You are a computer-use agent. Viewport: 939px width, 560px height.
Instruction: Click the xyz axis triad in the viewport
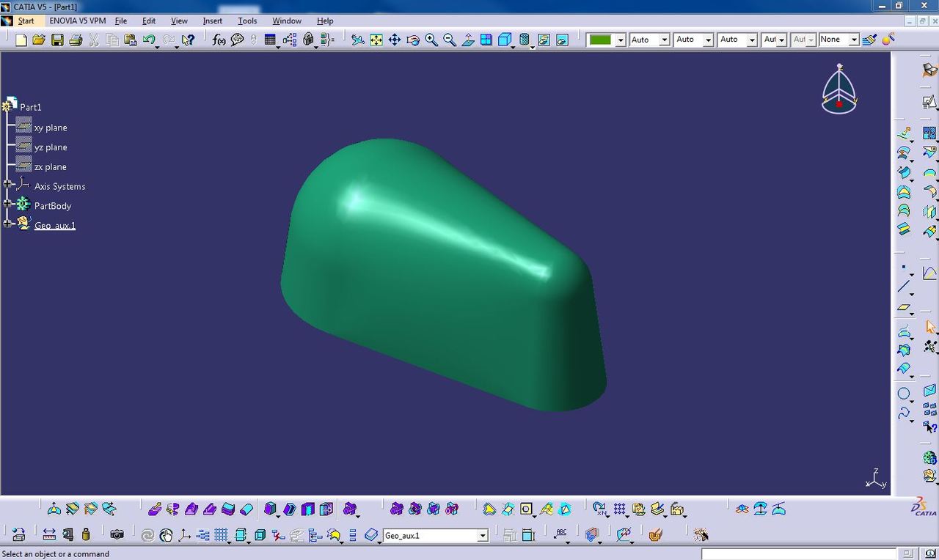click(x=876, y=479)
